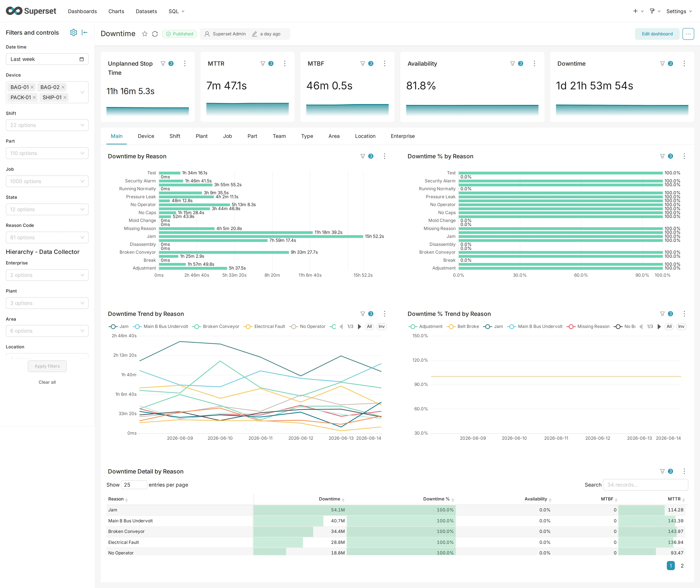
Task: Go to page 2 of detail table
Action: point(682,566)
